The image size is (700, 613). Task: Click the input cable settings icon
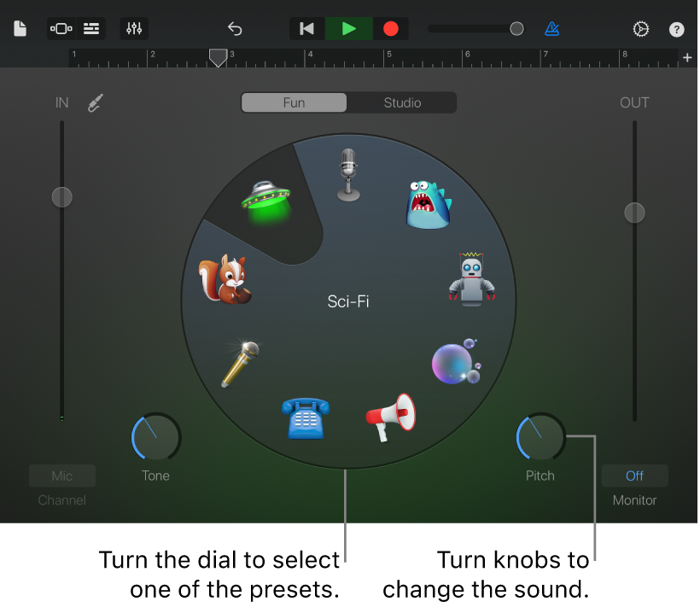tap(95, 103)
